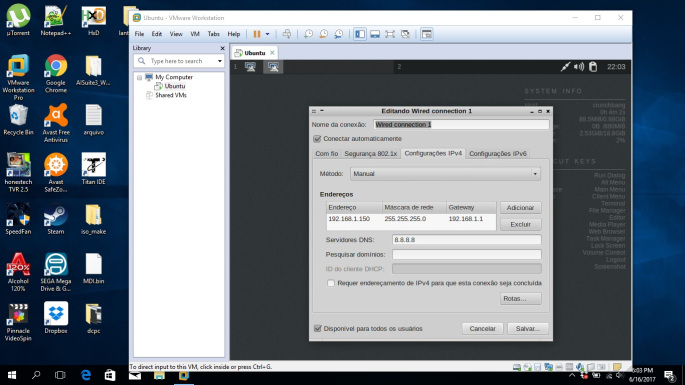The height and width of the screenshot is (385, 685).
Task: Switch to Segurança 802.1x tab
Action: pos(370,154)
